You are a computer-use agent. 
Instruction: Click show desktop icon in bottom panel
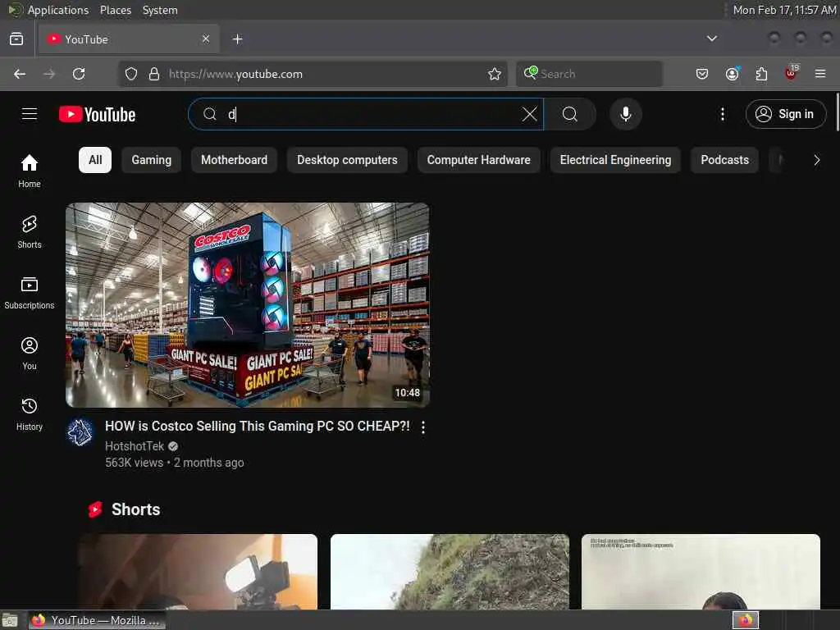click(10, 621)
